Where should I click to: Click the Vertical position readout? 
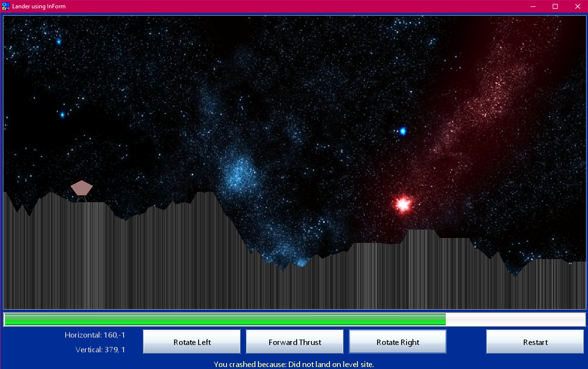[x=100, y=350]
